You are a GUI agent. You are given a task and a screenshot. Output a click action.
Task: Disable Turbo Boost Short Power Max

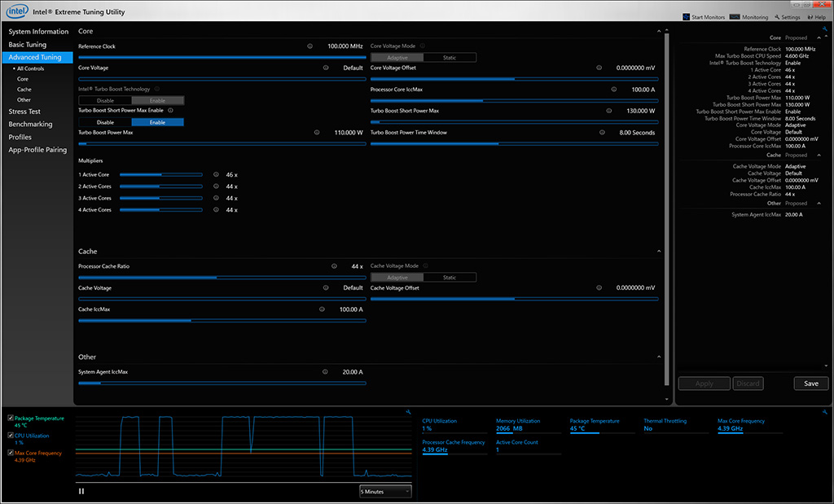pyautogui.click(x=105, y=122)
